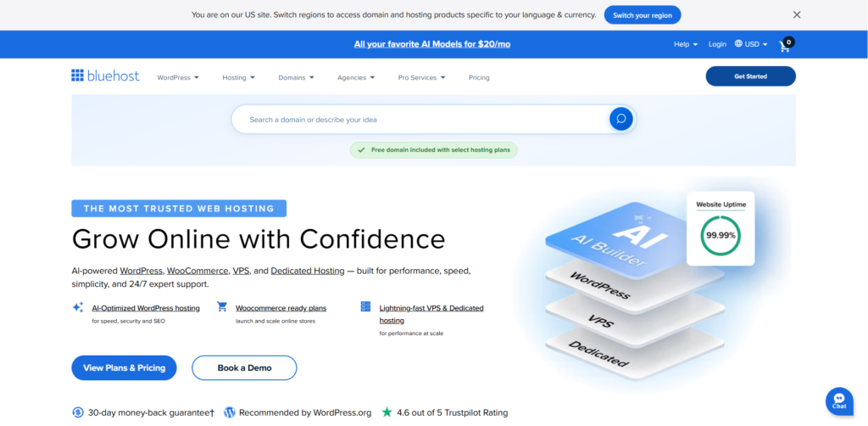Expand the Domains navigation dropdown
868x426 pixels.
tap(296, 77)
